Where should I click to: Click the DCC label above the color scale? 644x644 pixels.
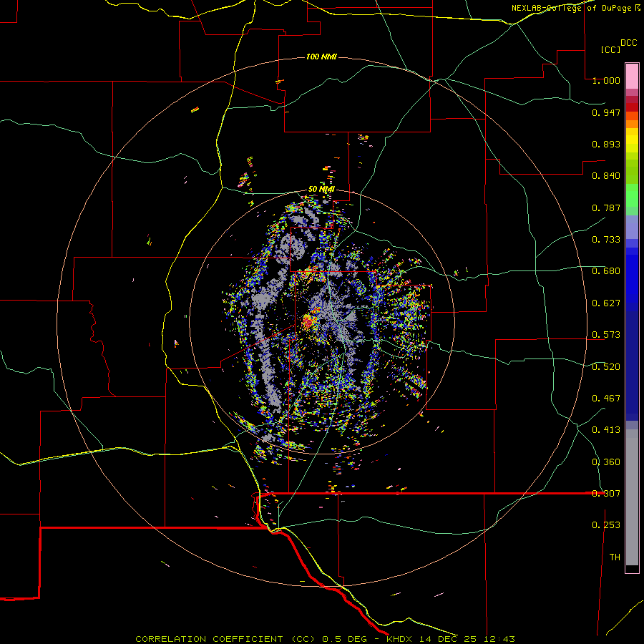click(x=628, y=43)
